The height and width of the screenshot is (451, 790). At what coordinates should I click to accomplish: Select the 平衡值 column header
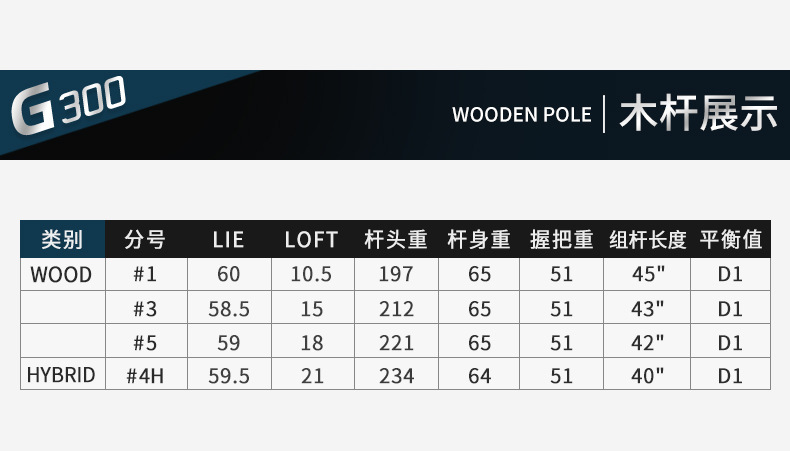pyautogui.click(x=730, y=240)
